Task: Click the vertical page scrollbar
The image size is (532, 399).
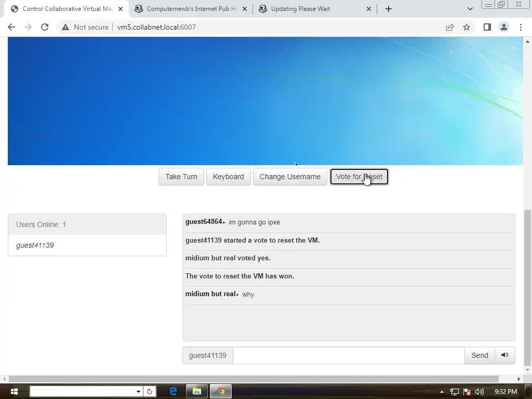Action: (527, 287)
